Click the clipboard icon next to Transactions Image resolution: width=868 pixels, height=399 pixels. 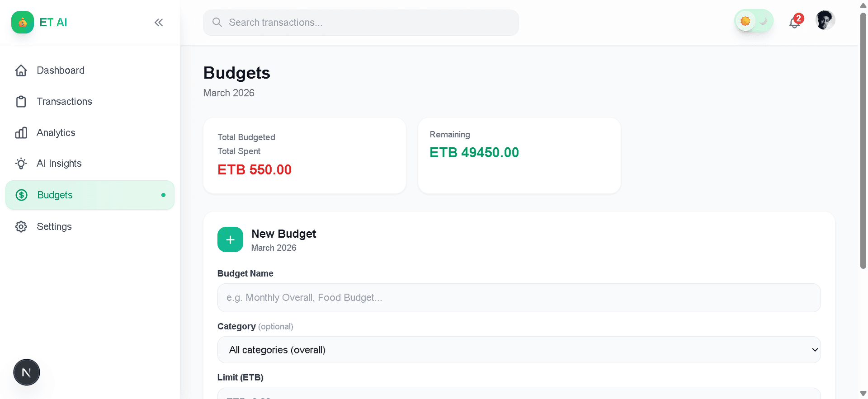tap(21, 101)
